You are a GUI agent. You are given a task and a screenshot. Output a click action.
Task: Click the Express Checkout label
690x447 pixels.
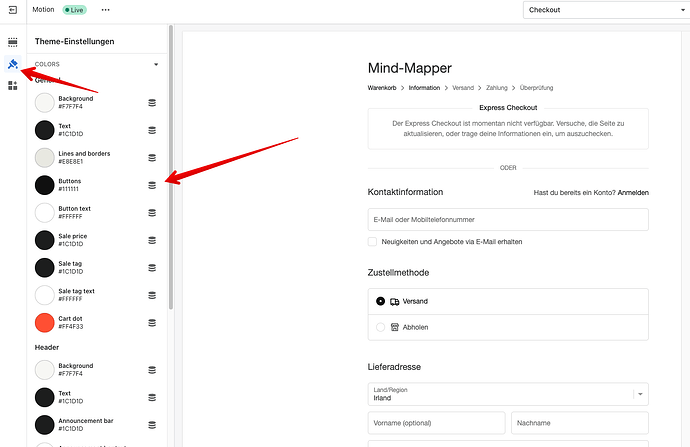pos(508,108)
